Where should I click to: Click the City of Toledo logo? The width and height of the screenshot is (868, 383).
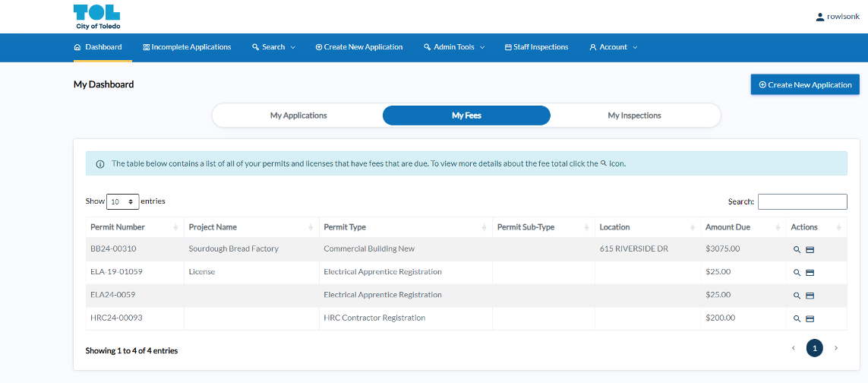[x=96, y=16]
